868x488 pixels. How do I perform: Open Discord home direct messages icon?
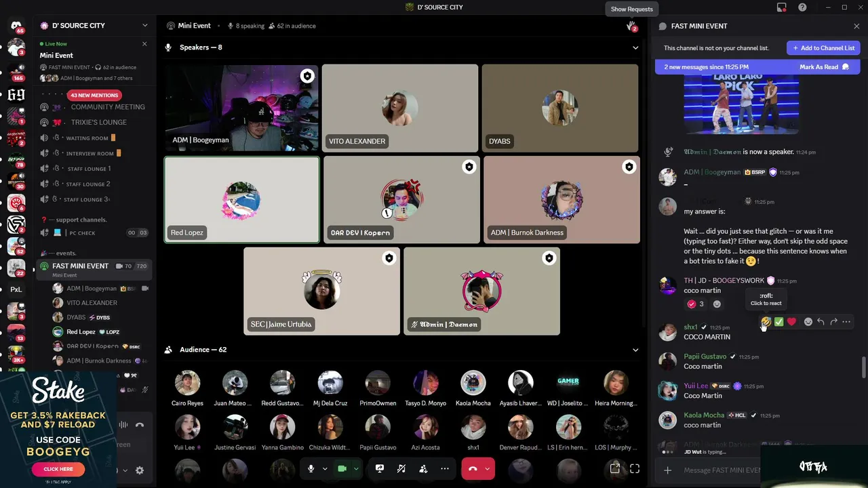[16, 26]
